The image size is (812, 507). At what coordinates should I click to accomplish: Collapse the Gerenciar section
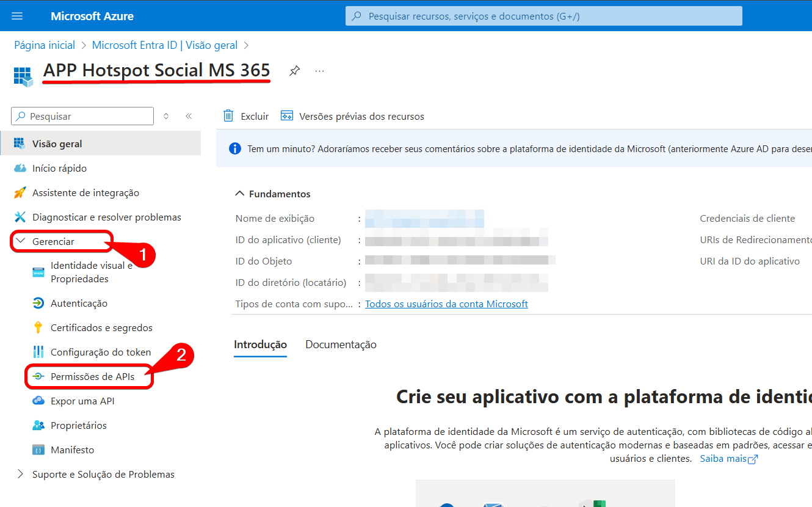21,241
